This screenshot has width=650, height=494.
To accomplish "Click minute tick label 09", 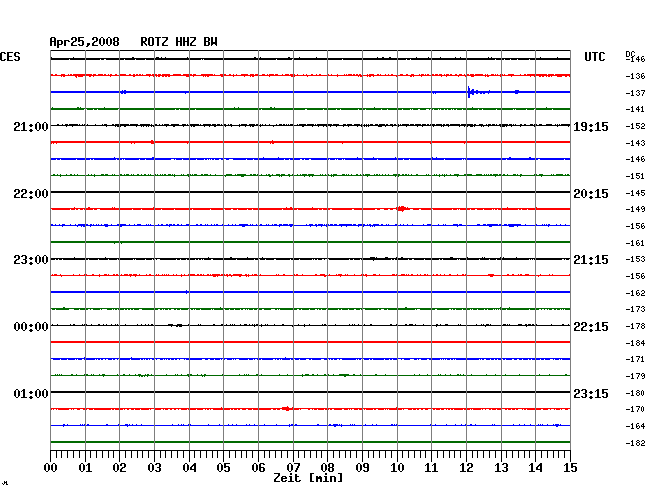I will pyautogui.click(x=362, y=468).
